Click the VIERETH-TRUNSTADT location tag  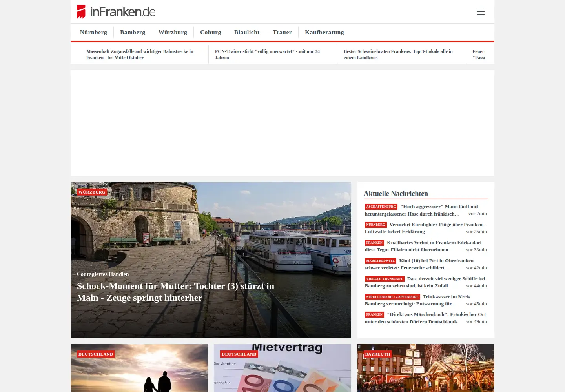[385, 279]
